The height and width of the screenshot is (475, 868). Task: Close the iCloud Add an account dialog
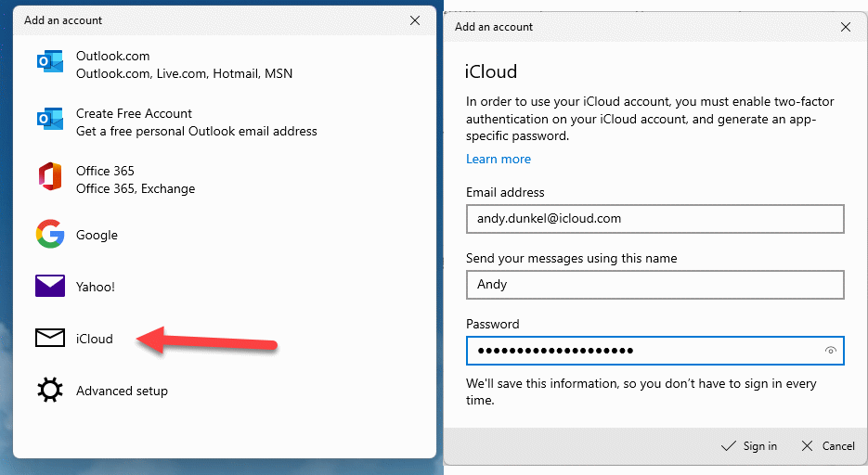846,27
